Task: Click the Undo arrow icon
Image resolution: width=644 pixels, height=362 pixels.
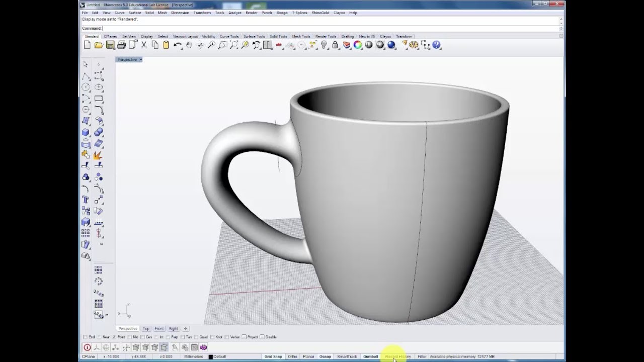Action: click(x=178, y=45)
